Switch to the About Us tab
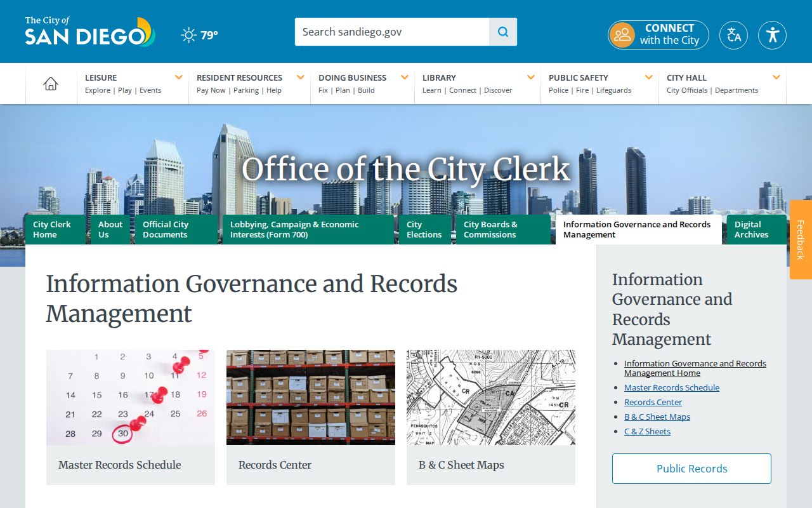 [x=110, y=229]
